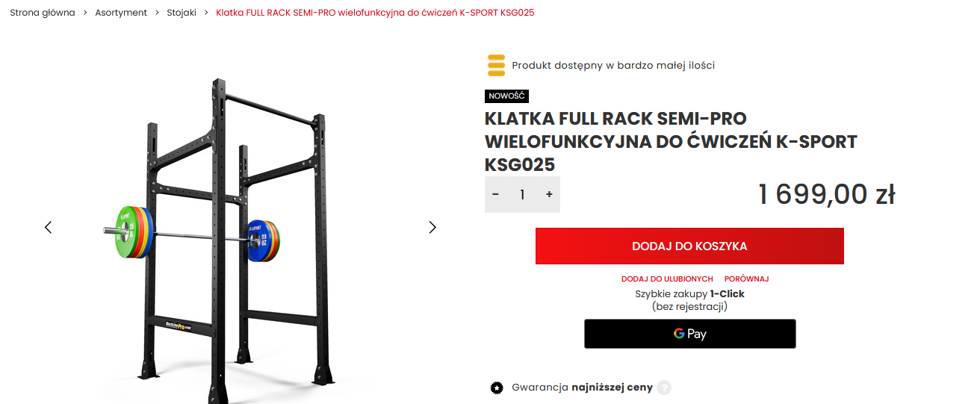Add product with DODAJ DO KOSZYKA
Screen dimensions: 980x404
pos(689,246)
